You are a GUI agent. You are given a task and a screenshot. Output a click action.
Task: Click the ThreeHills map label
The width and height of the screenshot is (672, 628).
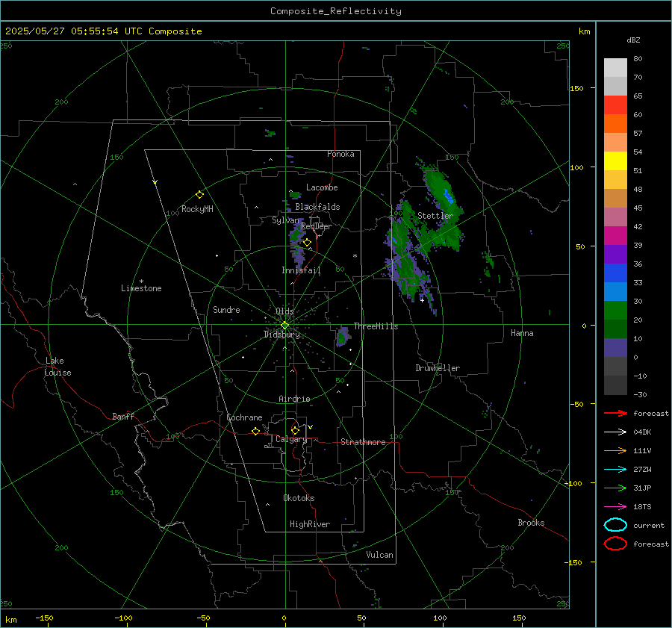(x=376, y=326)
